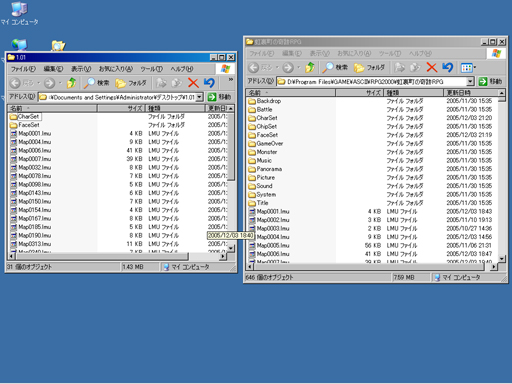Click the red Delete X in right window
Viewport: 512px width, 384px height.
(432, 68)
